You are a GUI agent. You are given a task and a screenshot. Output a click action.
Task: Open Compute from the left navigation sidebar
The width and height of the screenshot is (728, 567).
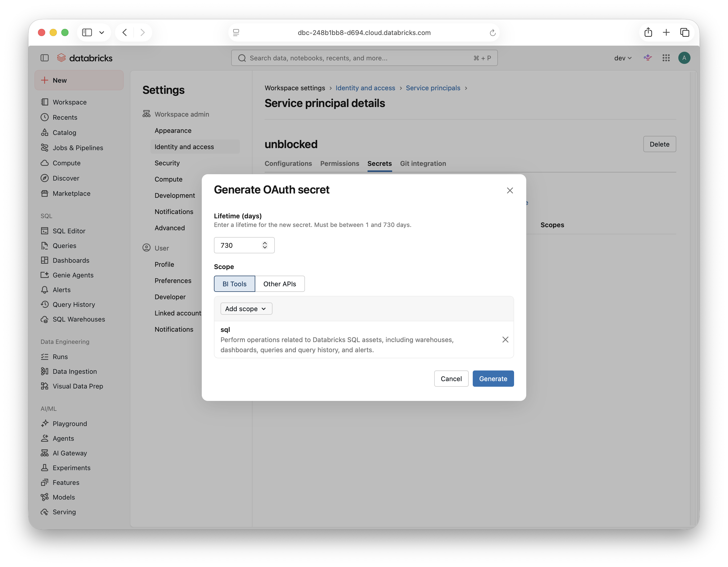[66, 163]
